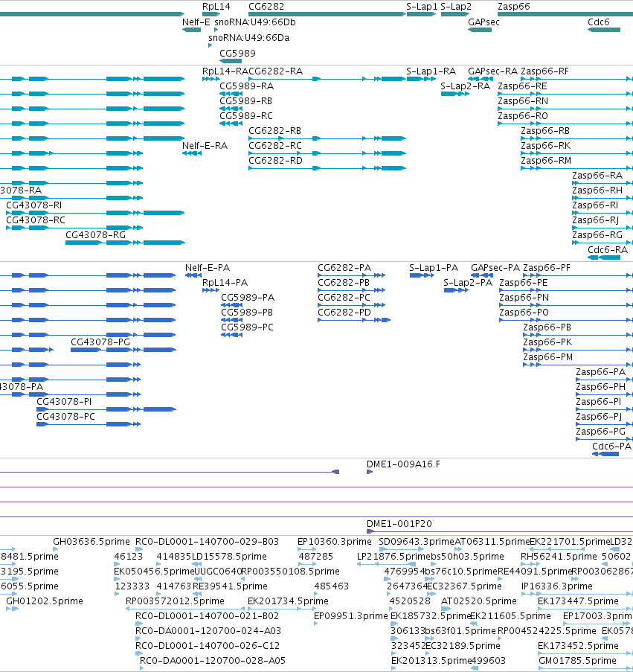This screenshot has height=672, width=633.
Task: Select protein Zasp66-PM
Action: click(x=547, y=357)
